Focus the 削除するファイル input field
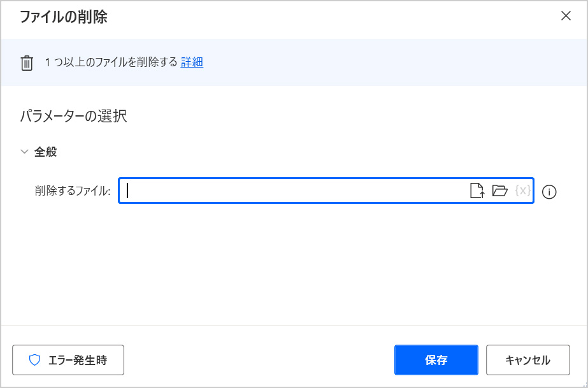Viewport: 588px width, 388px height. 293,190
